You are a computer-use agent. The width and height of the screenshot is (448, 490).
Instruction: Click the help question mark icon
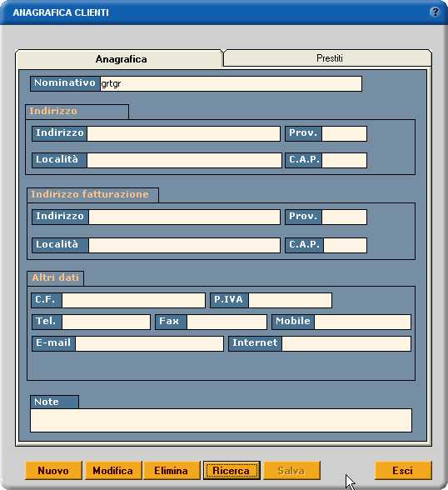click(435, 12)
